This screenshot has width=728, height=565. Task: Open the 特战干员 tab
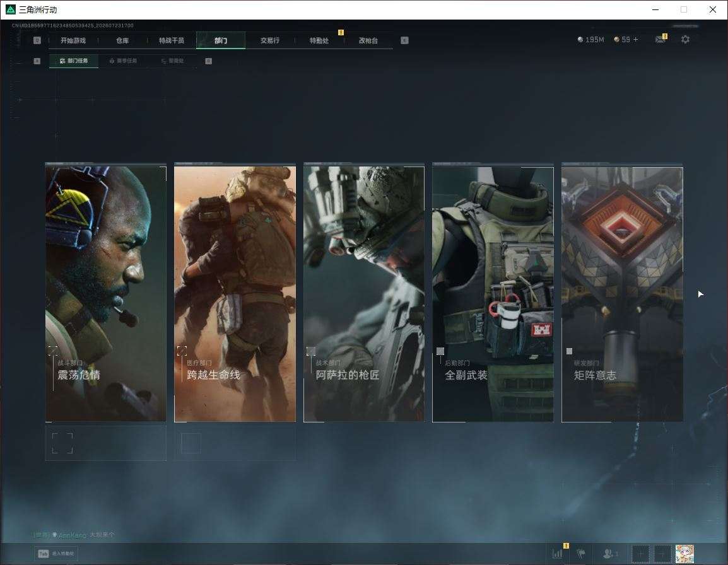[172, 40]
